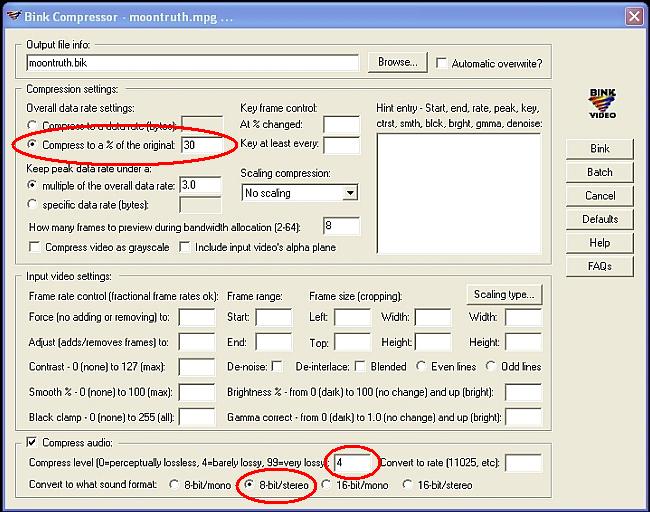Click inside the Hint entry text area
This screenshot has height=512, width=650.
pos(459,193)
